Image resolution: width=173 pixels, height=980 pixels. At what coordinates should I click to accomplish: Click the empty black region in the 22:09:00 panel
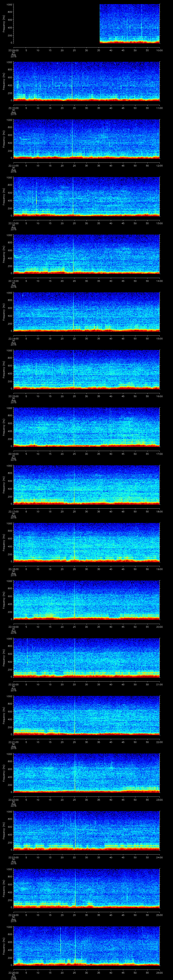coord(56,24)
